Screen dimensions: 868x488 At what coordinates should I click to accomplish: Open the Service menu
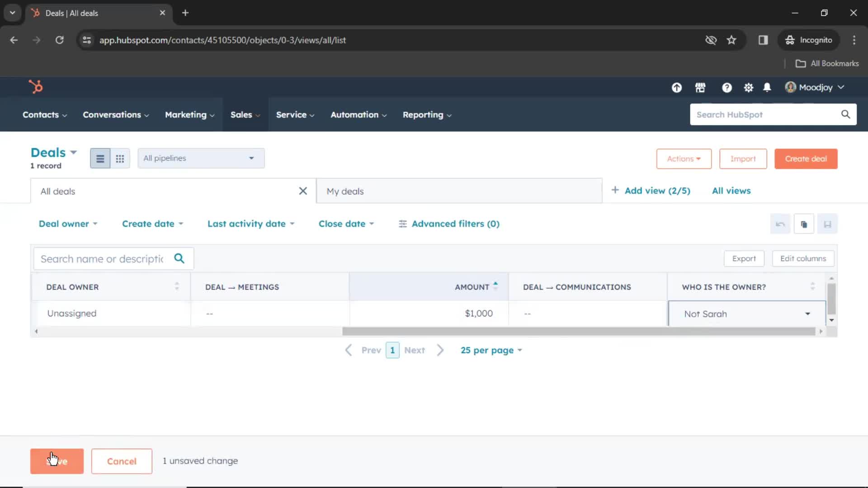click(x=295, y=115)
